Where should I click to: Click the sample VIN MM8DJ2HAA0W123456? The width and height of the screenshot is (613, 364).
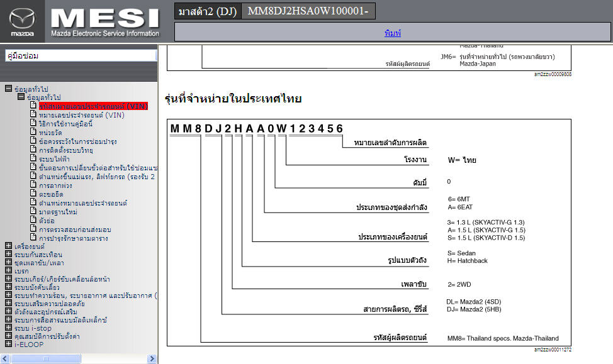click(257, 128)
